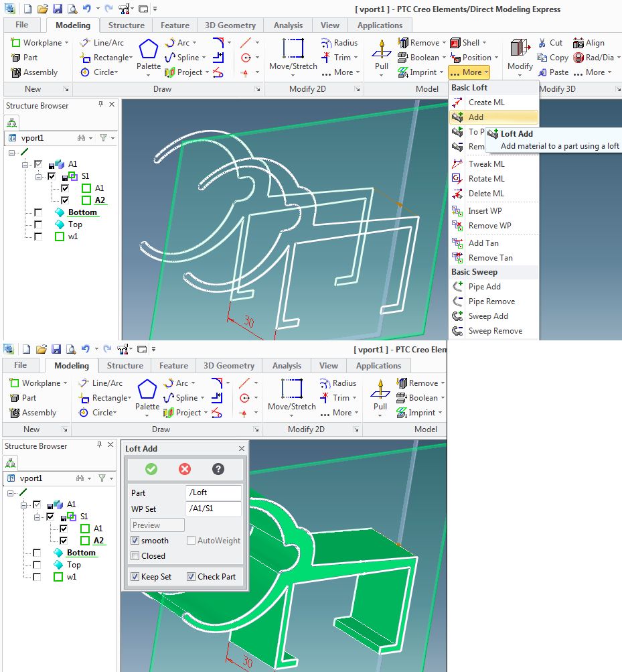This screenshot has width=622, height=672.
Task: Cancel Loft Add with the red X icon
Action: (x=185, y=469)
